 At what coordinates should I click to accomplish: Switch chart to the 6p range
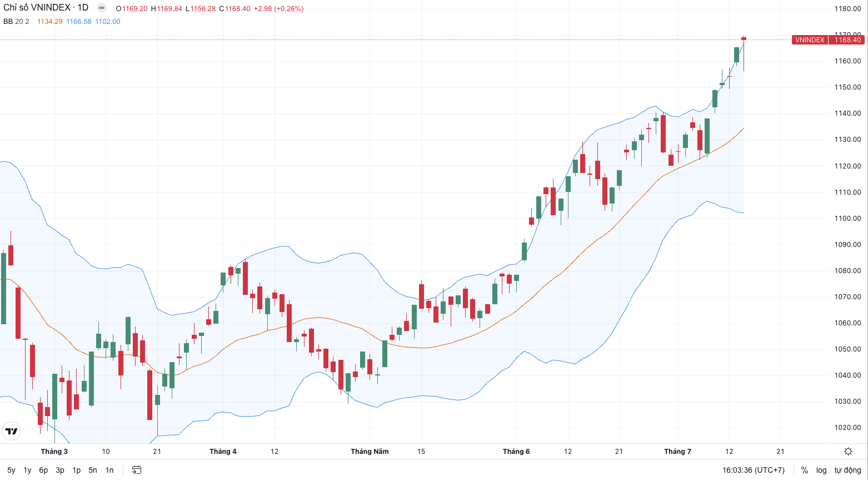click(x=43, y=470)
